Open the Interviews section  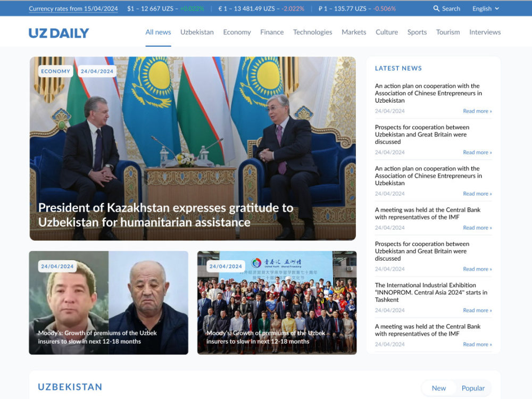click(x=485, y=32)
